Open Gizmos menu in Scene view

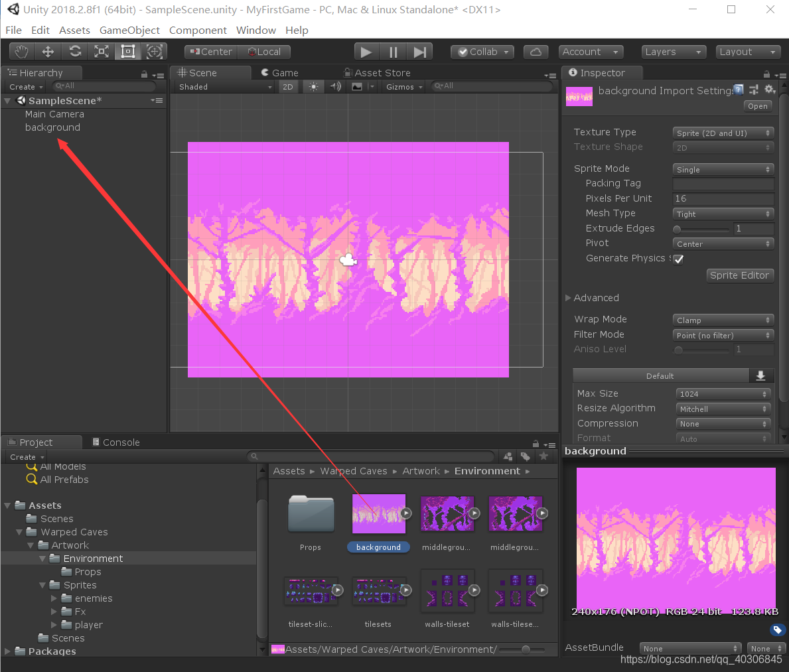point(404,86)
